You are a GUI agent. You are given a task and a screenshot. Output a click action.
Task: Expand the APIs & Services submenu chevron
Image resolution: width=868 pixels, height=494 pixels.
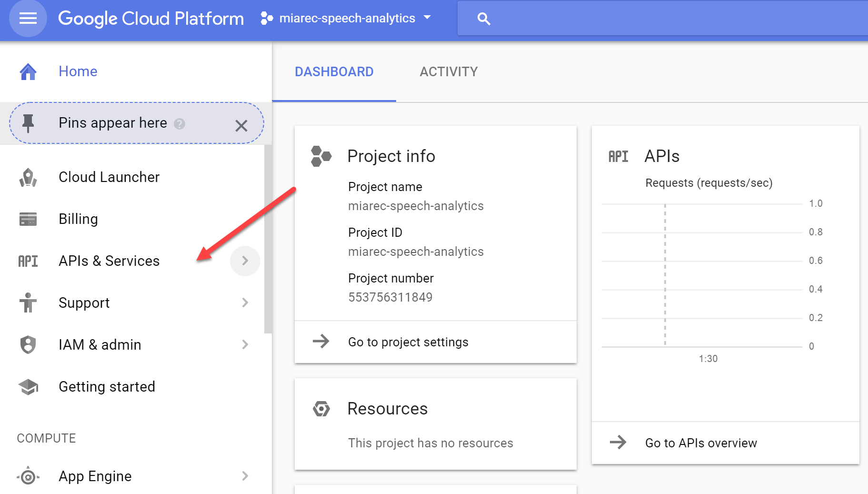(245, 261)
